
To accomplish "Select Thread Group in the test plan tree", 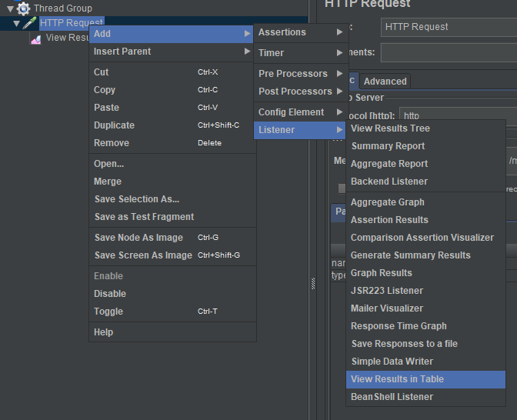I will (62, 8).
